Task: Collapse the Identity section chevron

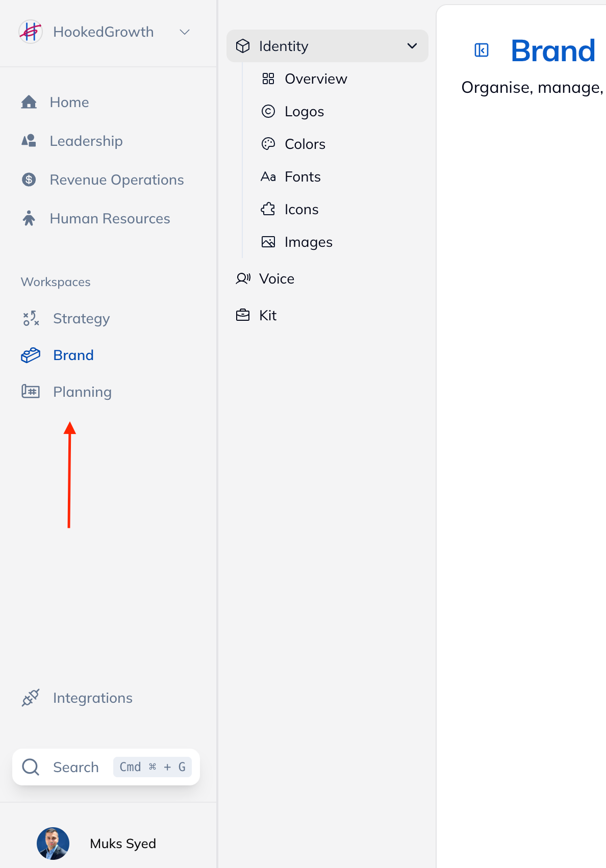Action: coord(412,46)
